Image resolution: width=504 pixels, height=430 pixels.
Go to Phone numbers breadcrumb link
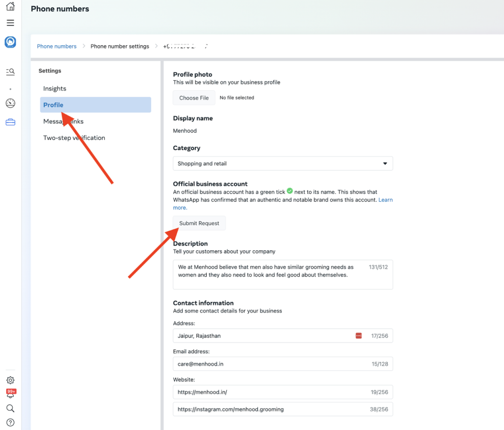pos(57,46)
